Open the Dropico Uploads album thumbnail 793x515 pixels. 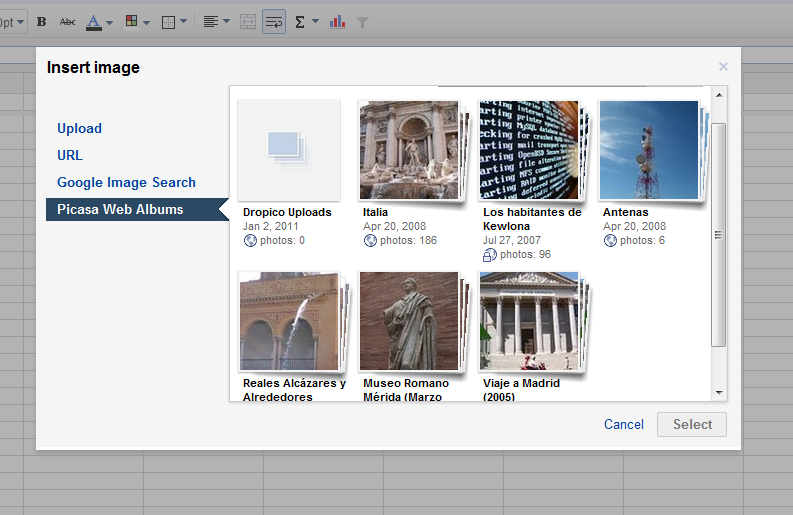coord(289,150)
